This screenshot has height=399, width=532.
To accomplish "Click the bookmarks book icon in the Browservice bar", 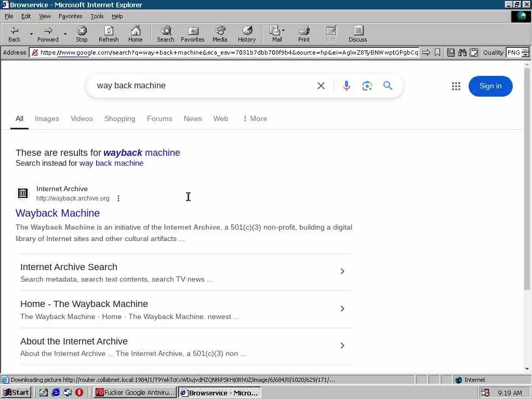I will (x=450, y=52).
